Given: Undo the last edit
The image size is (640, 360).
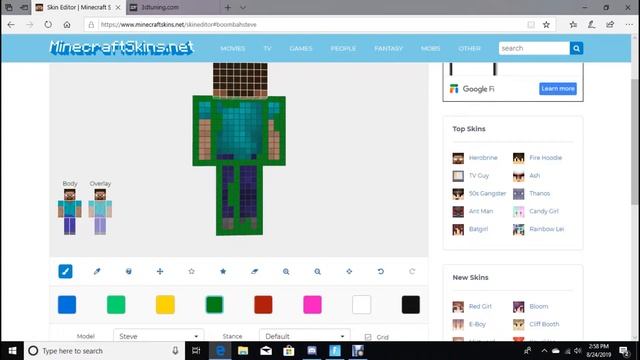Looking at the screenshot, I should pos(380,271).
